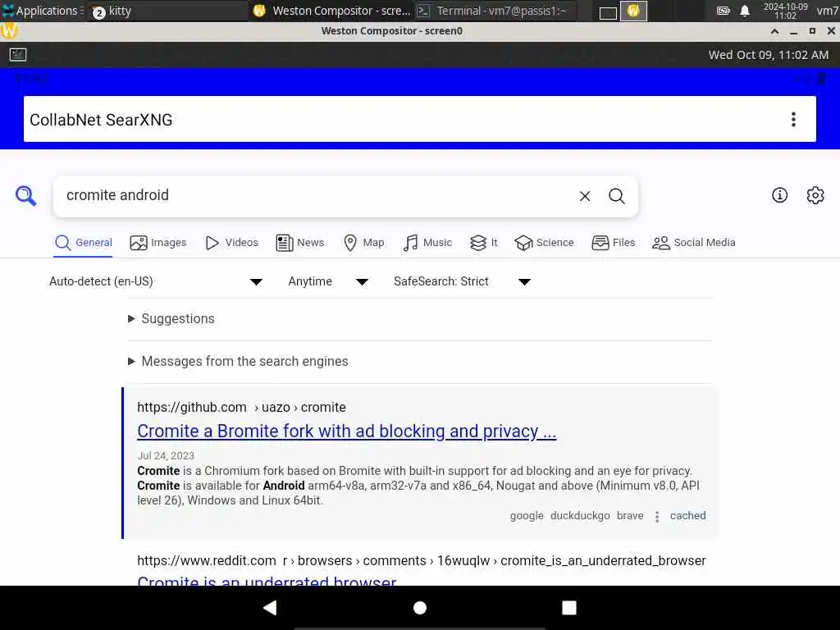Open SafeSearch: Strict dropdown
Viewport: 840px width, 630px height.
click(462, 282)
